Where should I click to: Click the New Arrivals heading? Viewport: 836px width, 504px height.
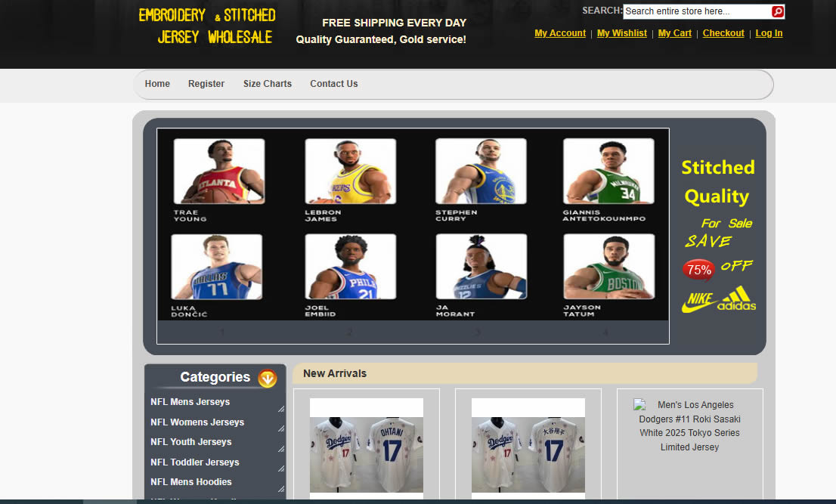coord(335,373)
